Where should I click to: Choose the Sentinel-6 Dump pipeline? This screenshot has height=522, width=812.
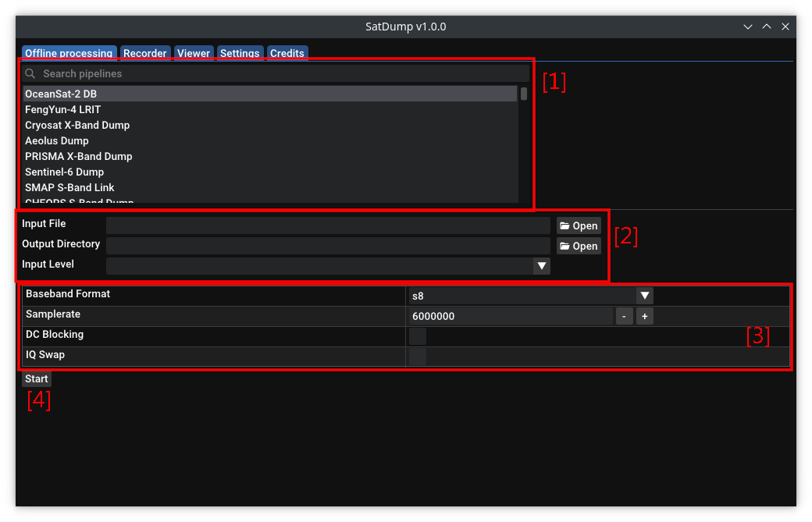270,171
